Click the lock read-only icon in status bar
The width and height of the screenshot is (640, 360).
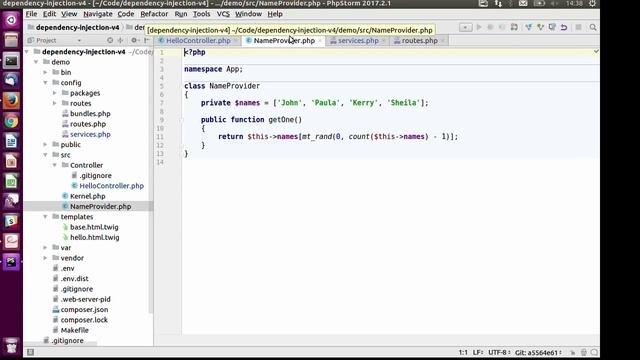[573, 352]
